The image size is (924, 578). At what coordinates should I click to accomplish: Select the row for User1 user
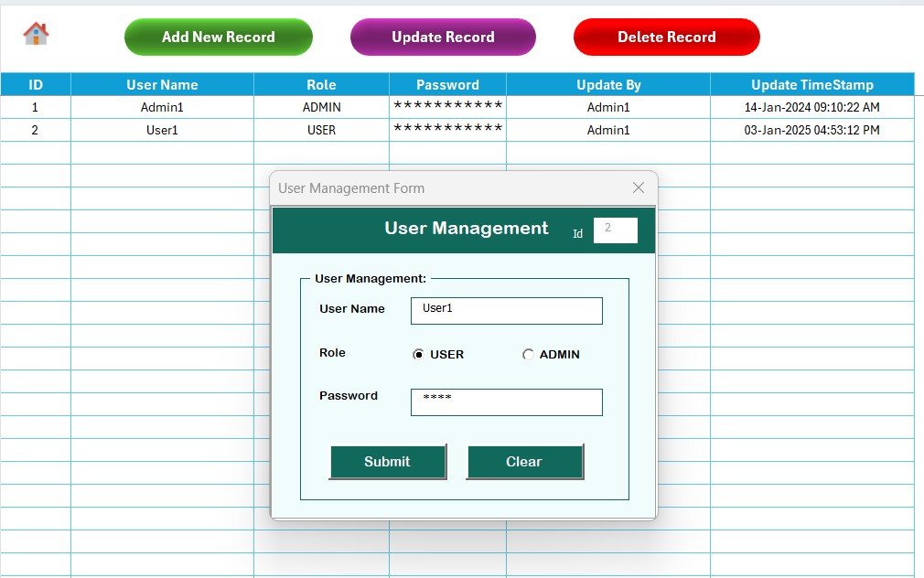pyautogui.click(x=162, y=130)
